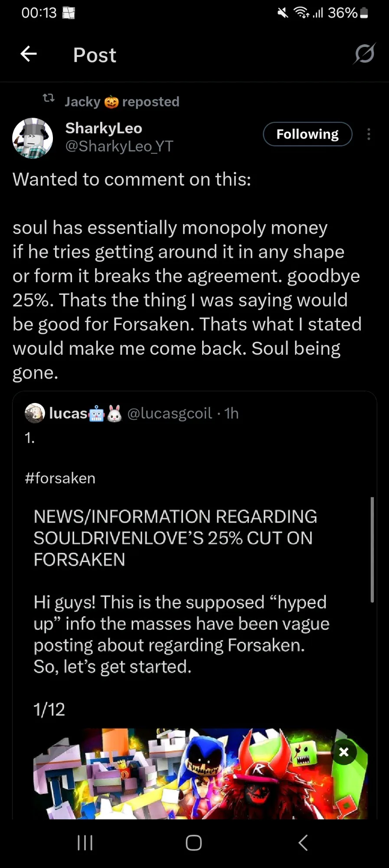This screenshot has height=868, width=389.
Task: Toggle the Following button for SharkyLeo
Action: [x=307, y=134]
